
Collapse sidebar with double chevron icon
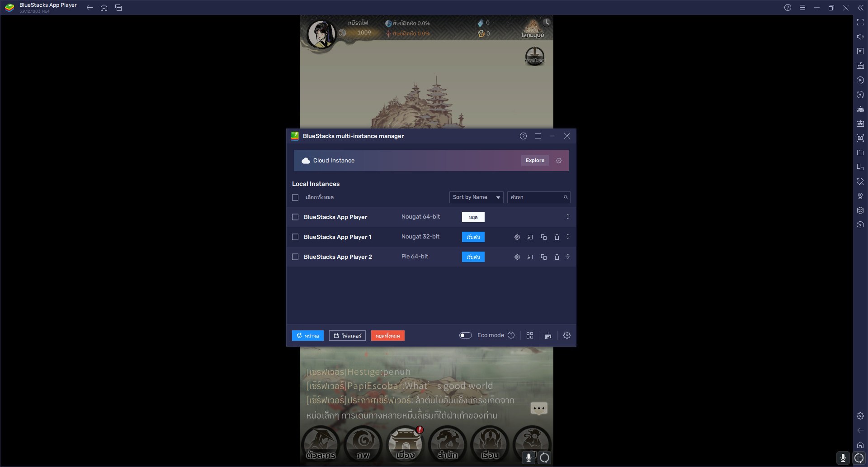[x=860, y=8]
